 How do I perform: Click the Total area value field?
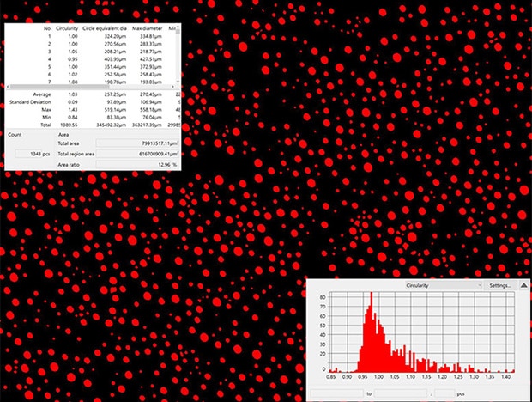(137, 143)
